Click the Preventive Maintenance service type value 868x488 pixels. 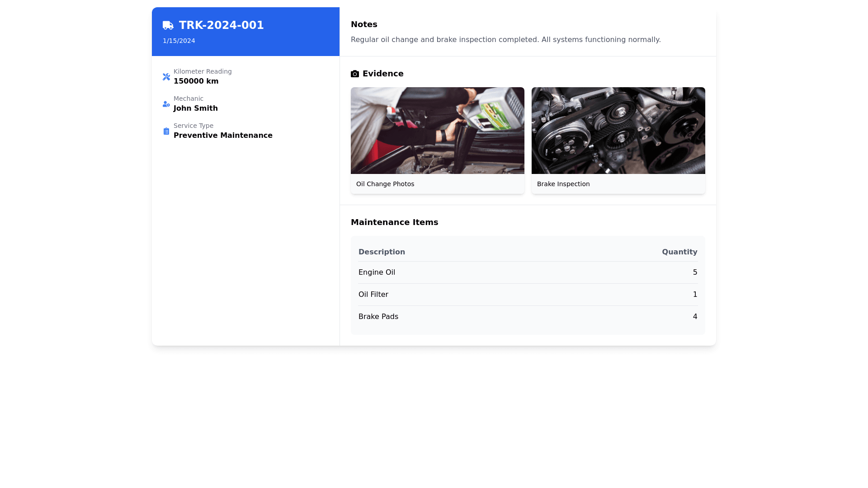(223, 136)
